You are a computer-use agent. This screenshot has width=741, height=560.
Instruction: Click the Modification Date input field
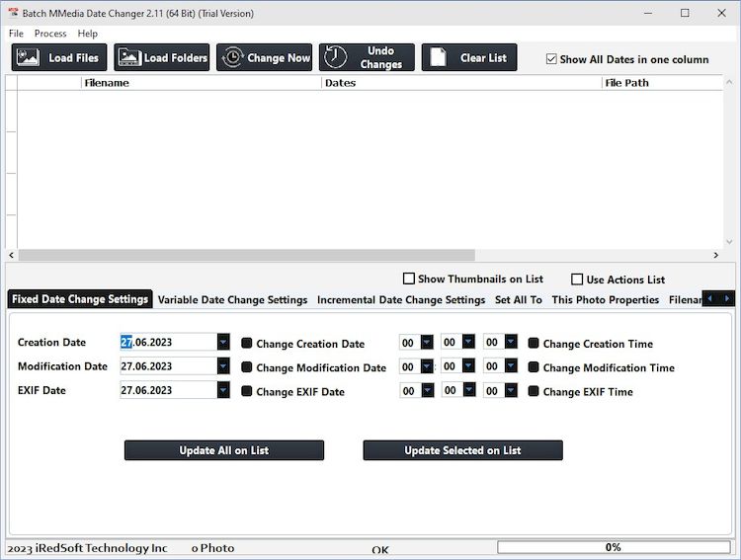(169, 365)
